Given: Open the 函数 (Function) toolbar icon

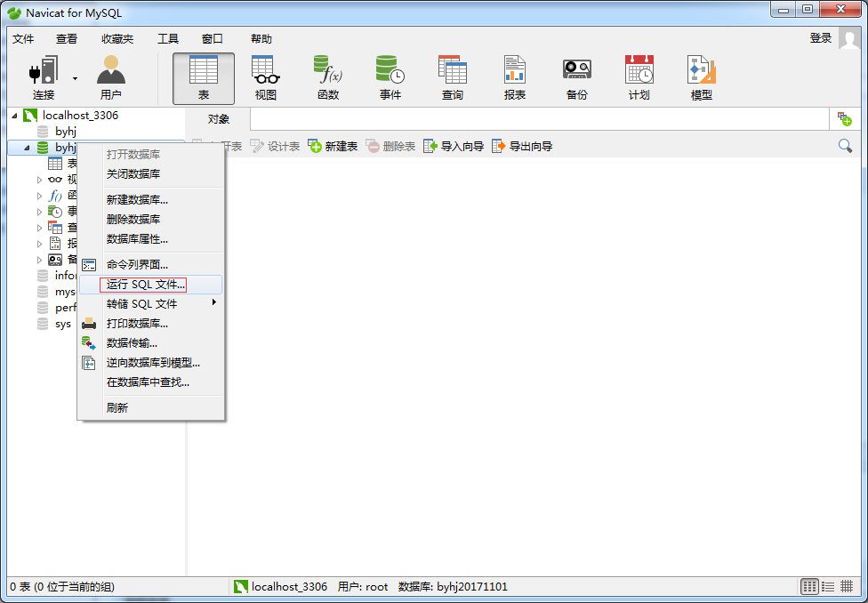Looking at the screenshot, I should pyautogui.click(x=327, y=77).
